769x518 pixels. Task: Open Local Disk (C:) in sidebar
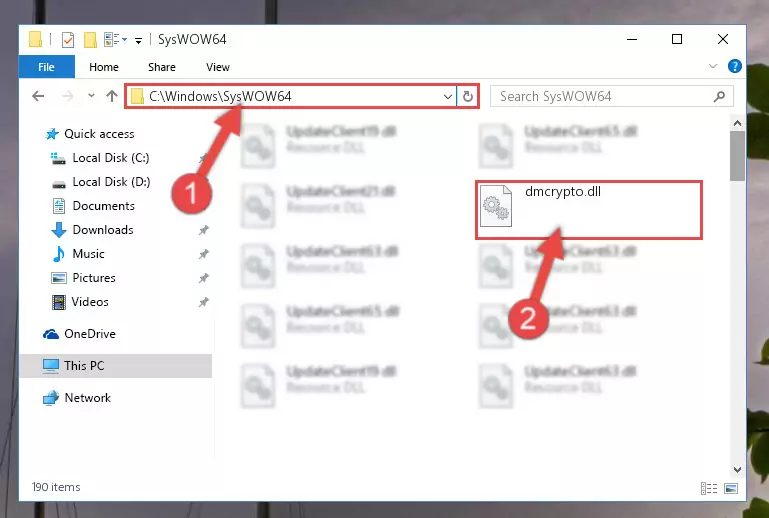[111, 158]
